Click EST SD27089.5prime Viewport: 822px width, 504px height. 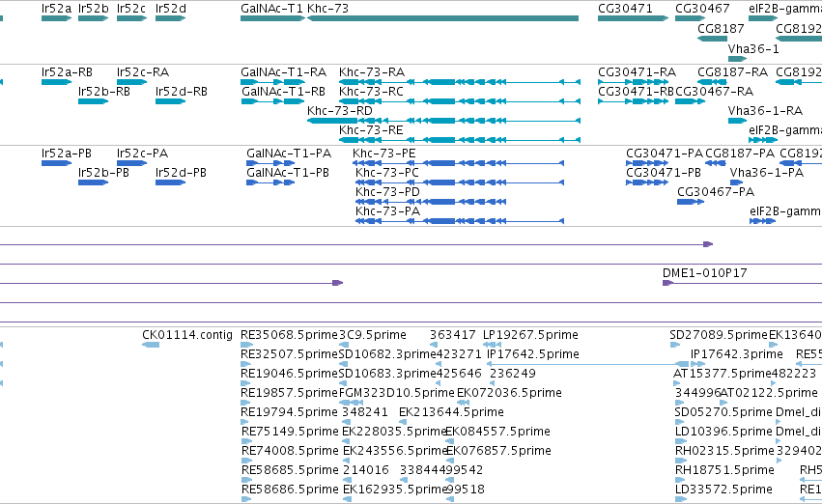(x=719, y=335)
